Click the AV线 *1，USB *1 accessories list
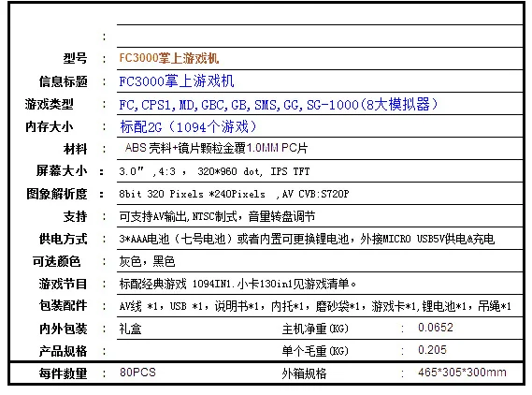 pyautogui.click(x=315, y=306)
